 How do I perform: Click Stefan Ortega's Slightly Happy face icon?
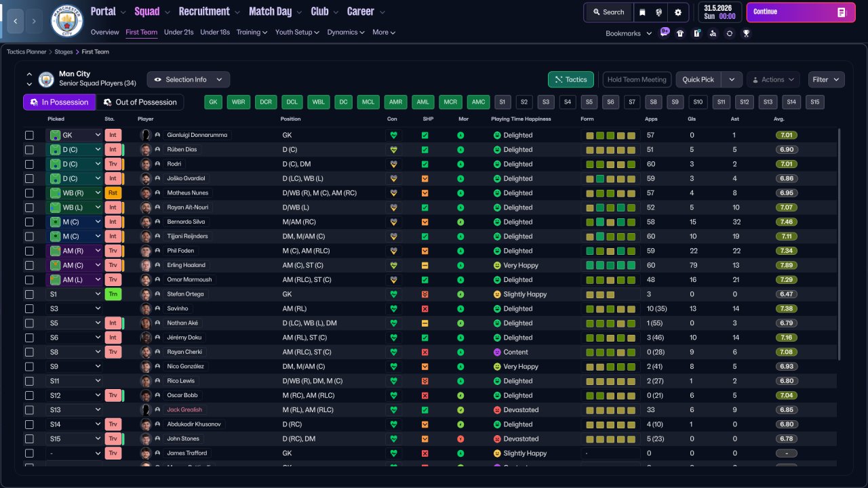pyautogui.click(x=497, y=294)
